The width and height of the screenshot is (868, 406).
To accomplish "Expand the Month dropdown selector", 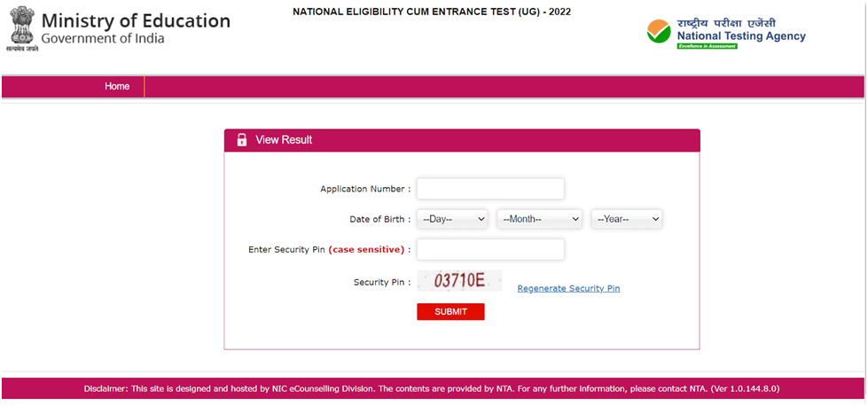I will pyautogui.click(x=539, y=219).
